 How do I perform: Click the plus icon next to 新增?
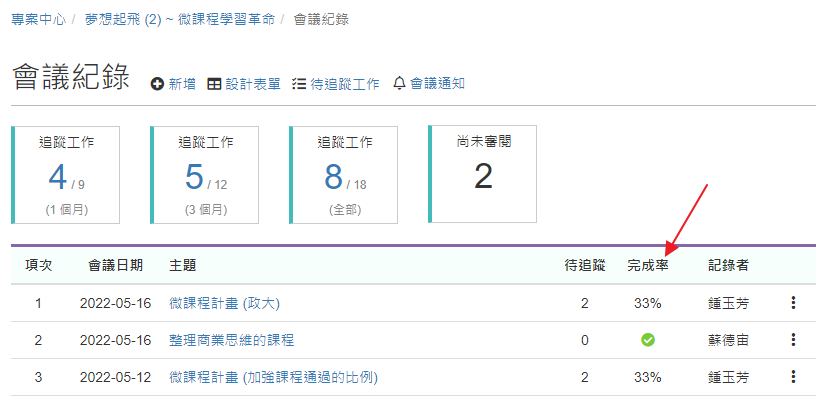click(x=157, y=84)
